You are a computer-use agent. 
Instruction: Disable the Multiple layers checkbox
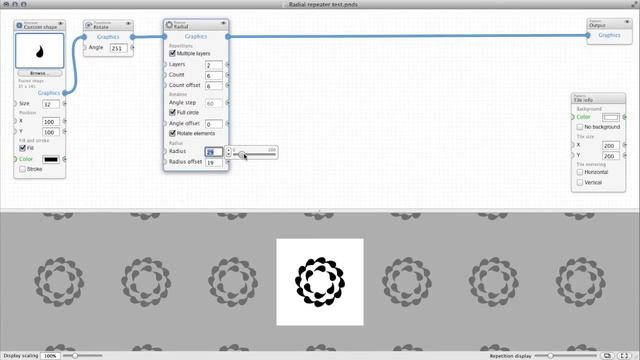(172, 53)
